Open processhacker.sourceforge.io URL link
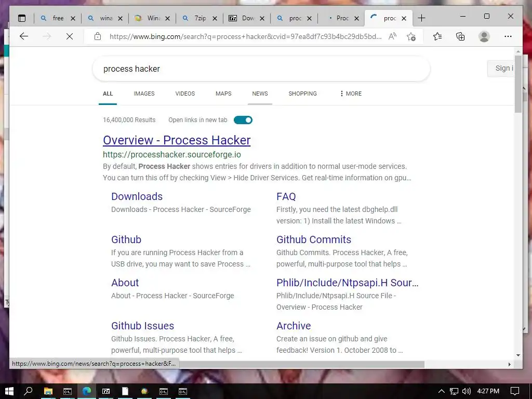The height and width of the screenshot is (399, 532). (x=172, y=155)
